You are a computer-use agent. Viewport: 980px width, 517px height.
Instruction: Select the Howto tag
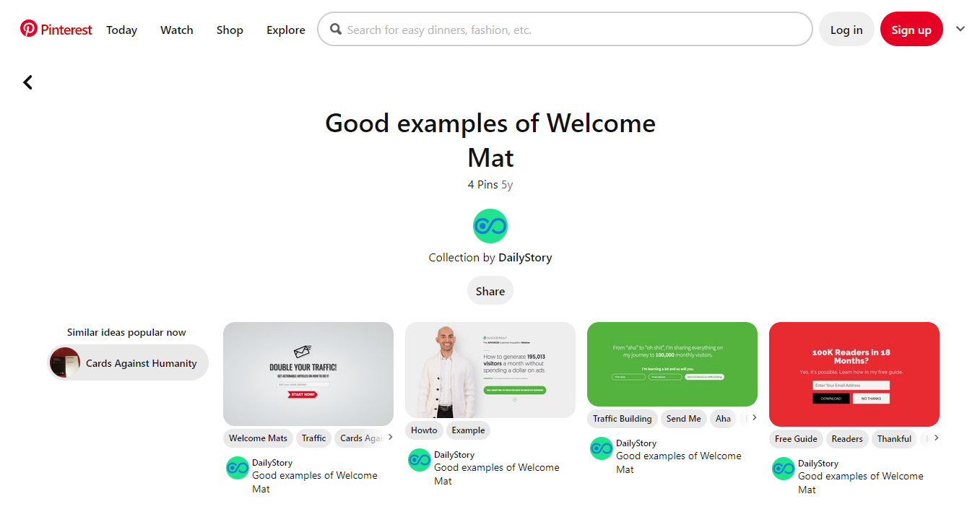pyautogui.click(x=424, y=430)
